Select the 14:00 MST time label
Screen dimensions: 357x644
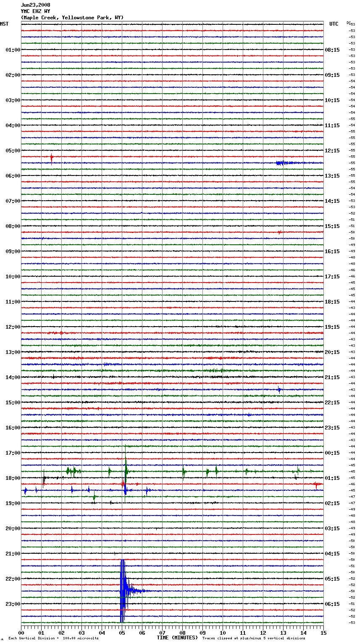click(x=13, y=377)
